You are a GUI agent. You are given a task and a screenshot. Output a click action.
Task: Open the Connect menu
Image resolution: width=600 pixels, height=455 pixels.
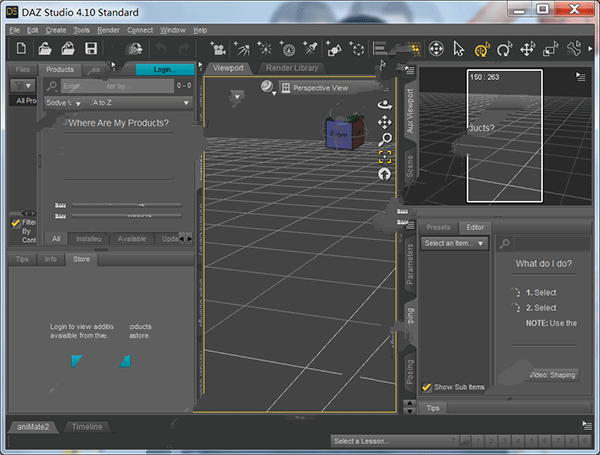point(140,30)
